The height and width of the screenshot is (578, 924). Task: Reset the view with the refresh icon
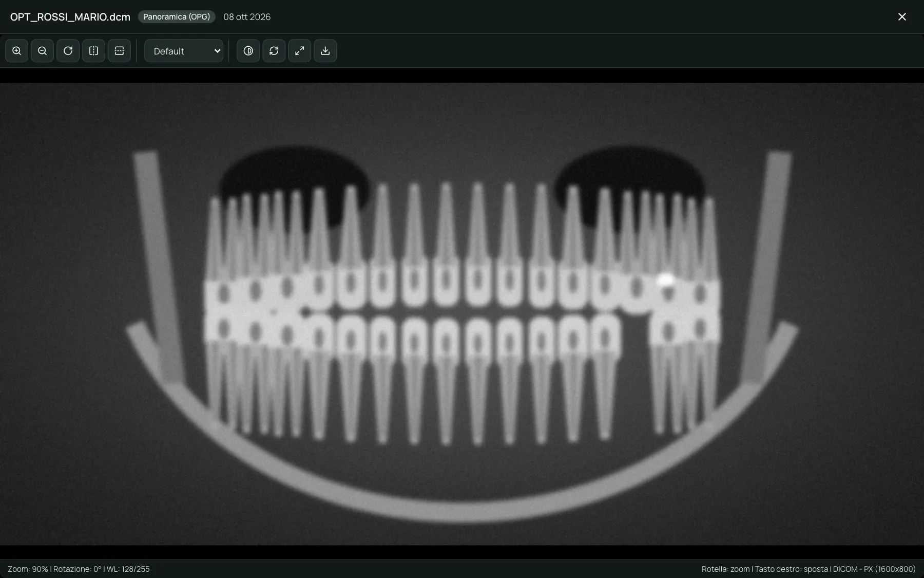click(x=274, y=51)
